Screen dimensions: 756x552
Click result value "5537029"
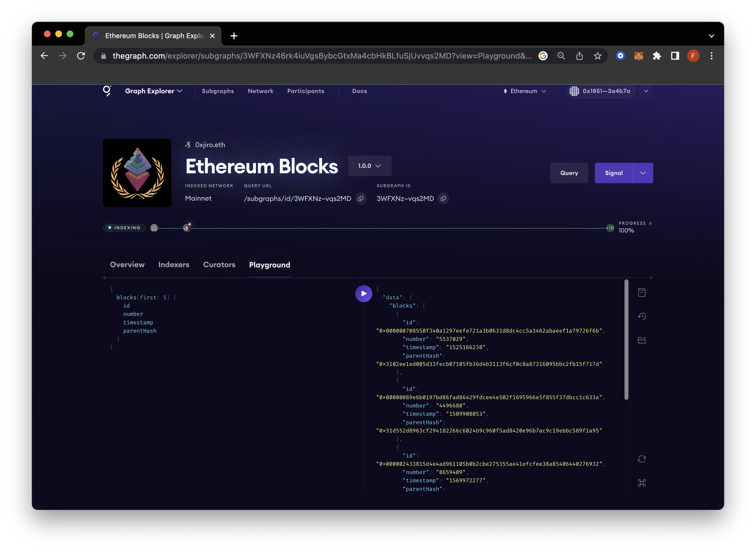[x=451, y=339]
